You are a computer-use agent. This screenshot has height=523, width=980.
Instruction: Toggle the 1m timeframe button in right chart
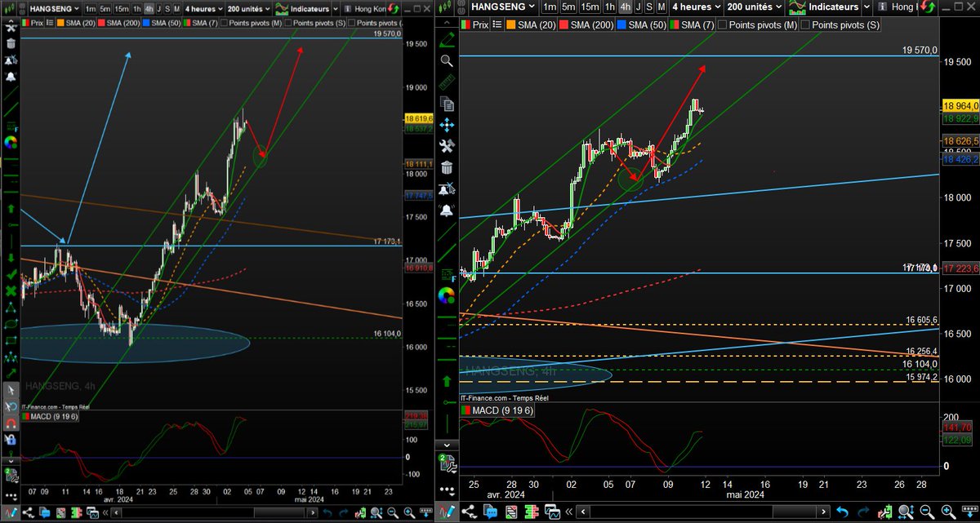[550, 7]
